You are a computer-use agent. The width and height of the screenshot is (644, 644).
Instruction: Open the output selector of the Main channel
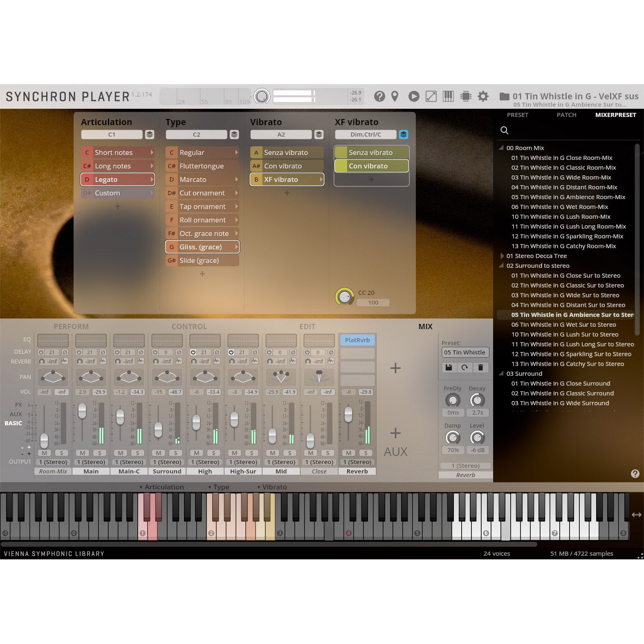[91, 462]
